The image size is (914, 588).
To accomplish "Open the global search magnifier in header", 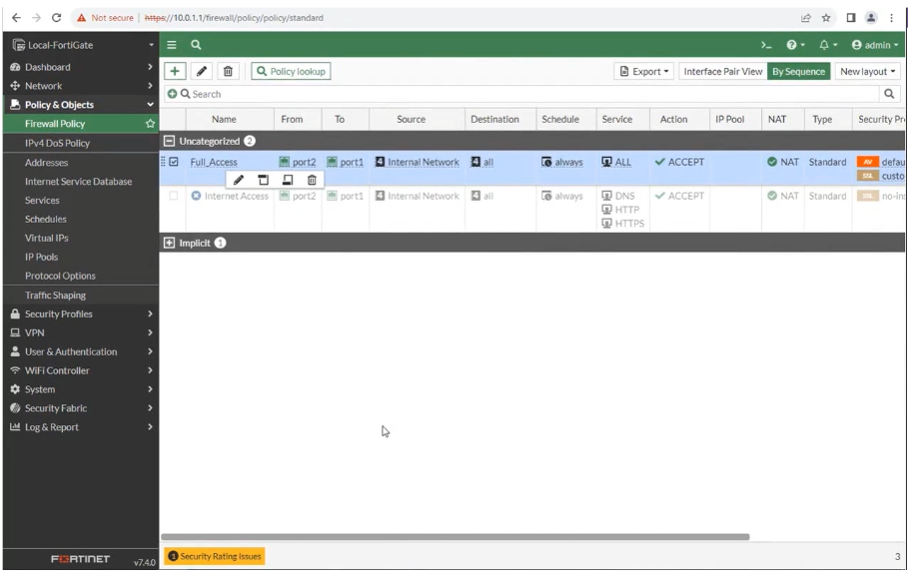I will click(x=196, y=45).
